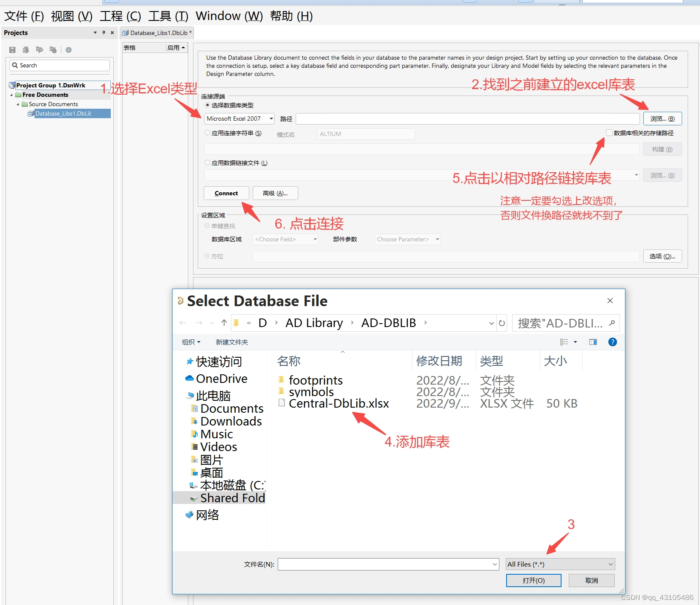Screen dimensions: 700x605
Task: Sort files by 修改日期 column
Action: (439, 361)
